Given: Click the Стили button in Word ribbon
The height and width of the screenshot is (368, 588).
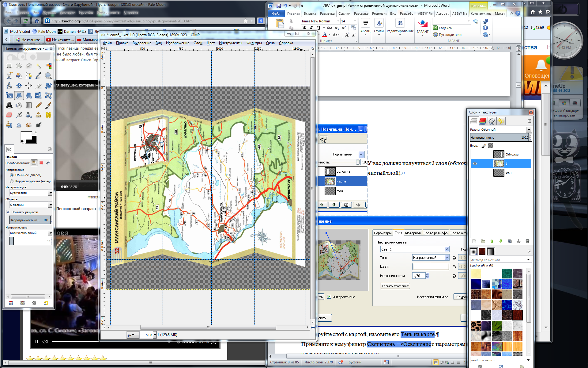Looking at the screenshot, I should [x=379, y=28].
